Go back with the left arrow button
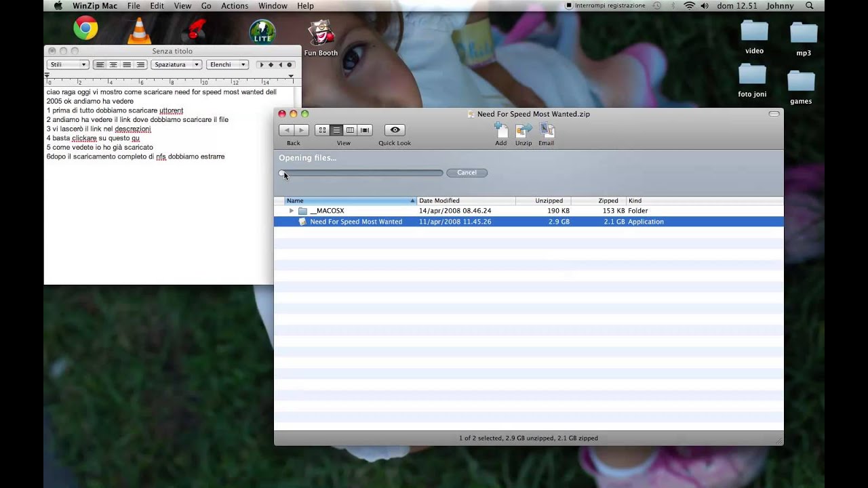Screen dimensions: 868x488 point(286,130)
